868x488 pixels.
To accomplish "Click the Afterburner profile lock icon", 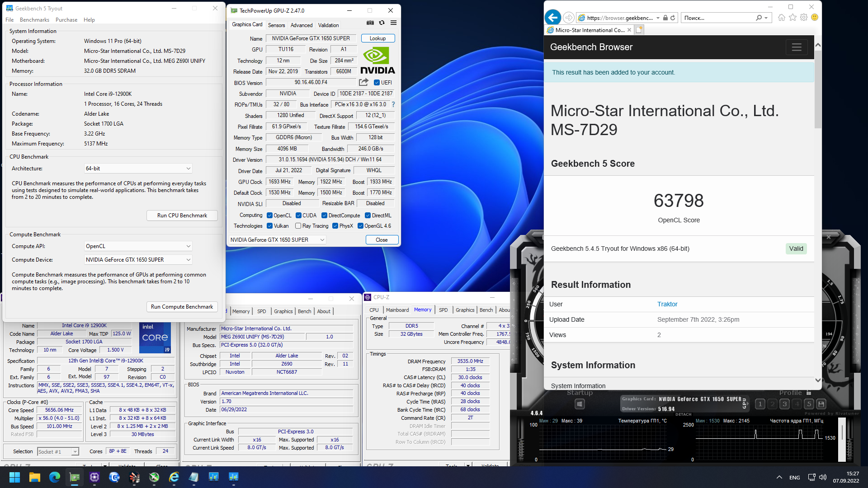I will coord(809,393).
